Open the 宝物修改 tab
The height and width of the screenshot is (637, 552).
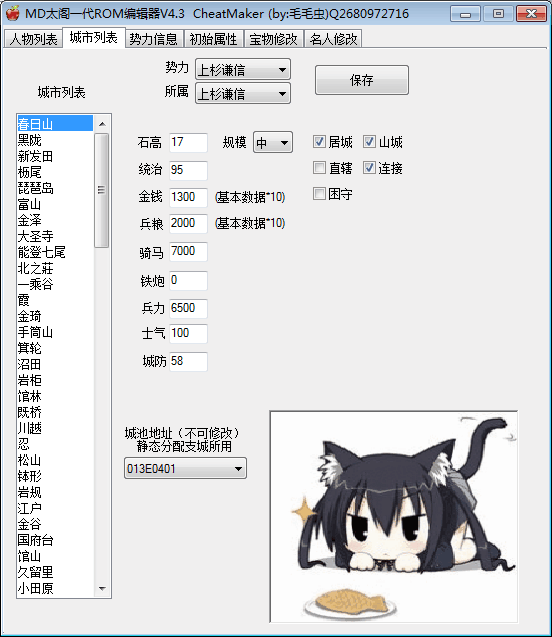[x=274, y=39]
